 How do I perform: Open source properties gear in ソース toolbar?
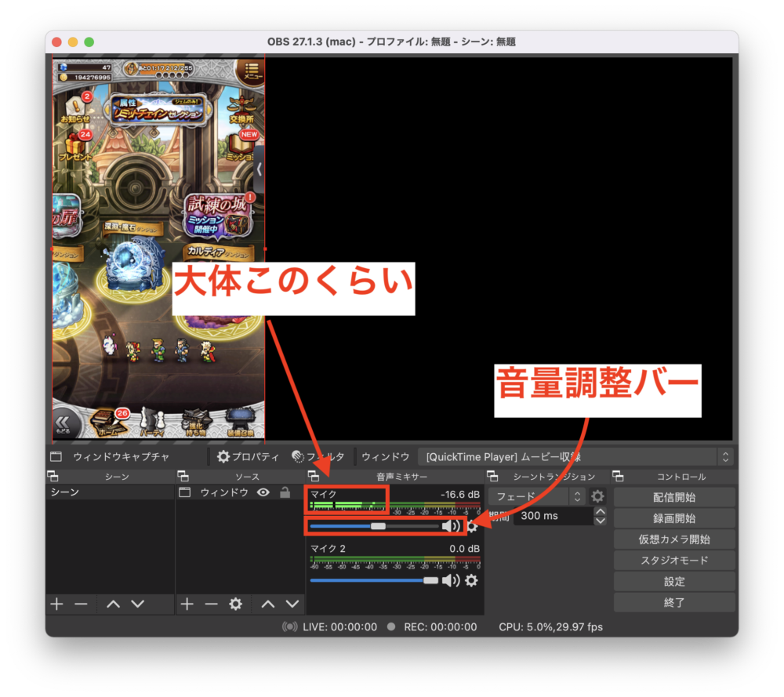pos(235,604)
